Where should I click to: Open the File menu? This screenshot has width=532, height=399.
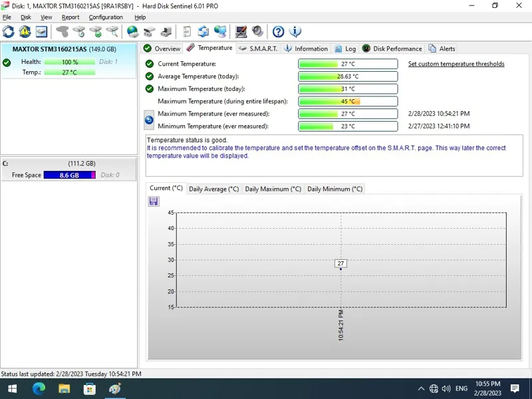point(7,17)
